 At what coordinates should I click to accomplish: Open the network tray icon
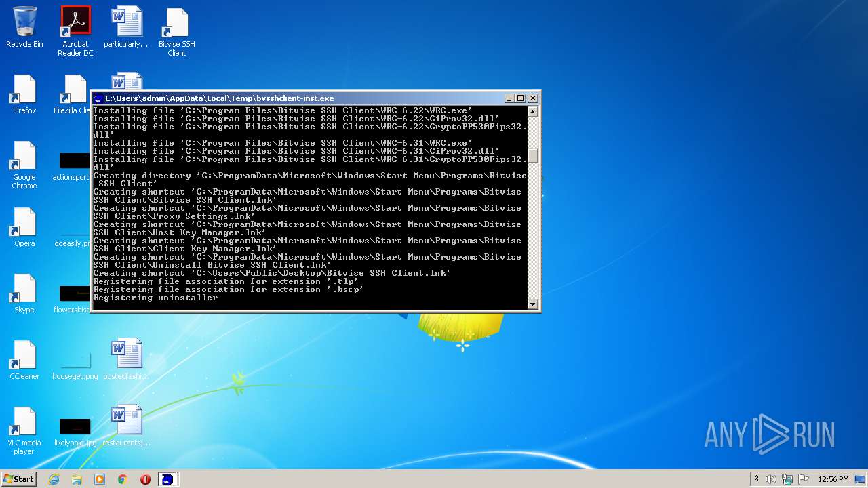[x=787, y=479]
